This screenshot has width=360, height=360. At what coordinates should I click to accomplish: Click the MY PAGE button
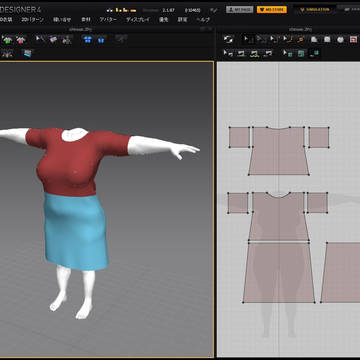point(239,10)
